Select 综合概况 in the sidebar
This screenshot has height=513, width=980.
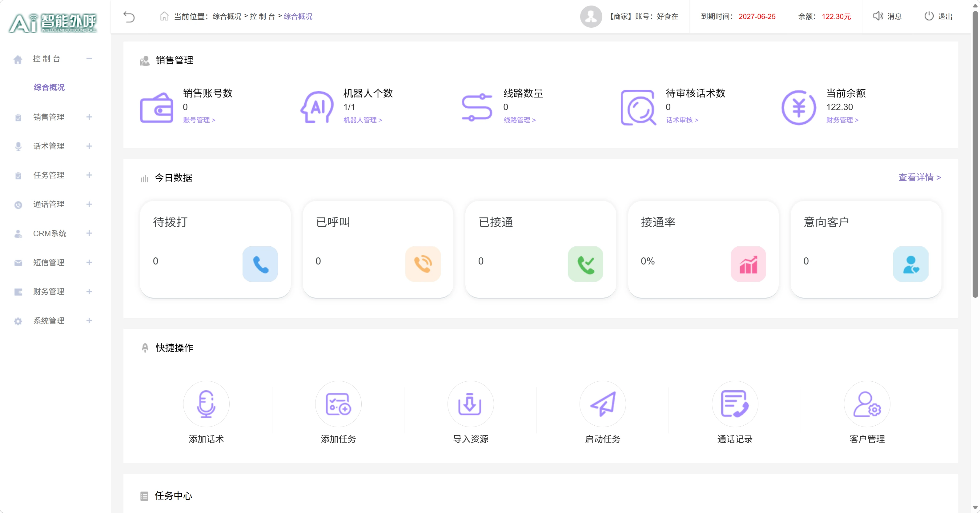[x=49, y=87]
